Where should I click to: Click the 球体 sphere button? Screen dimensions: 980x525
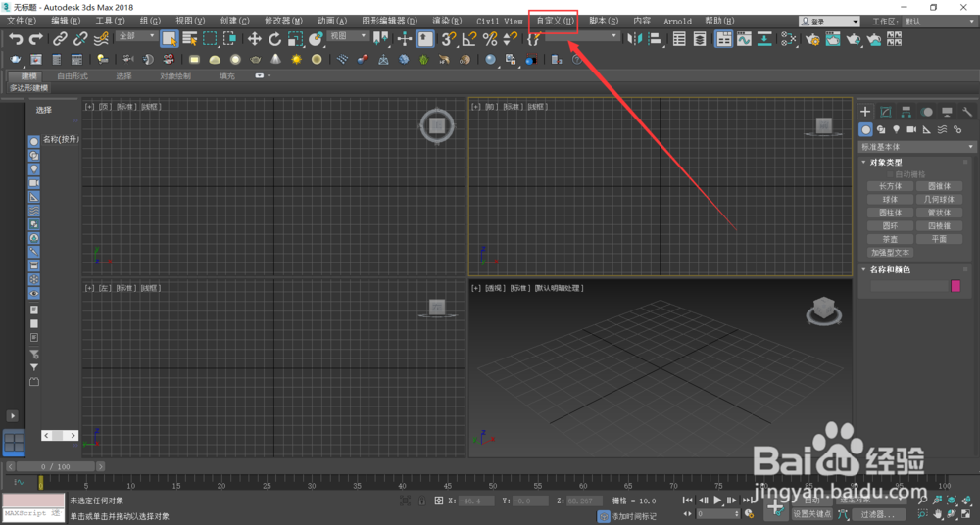coord(890,200)
